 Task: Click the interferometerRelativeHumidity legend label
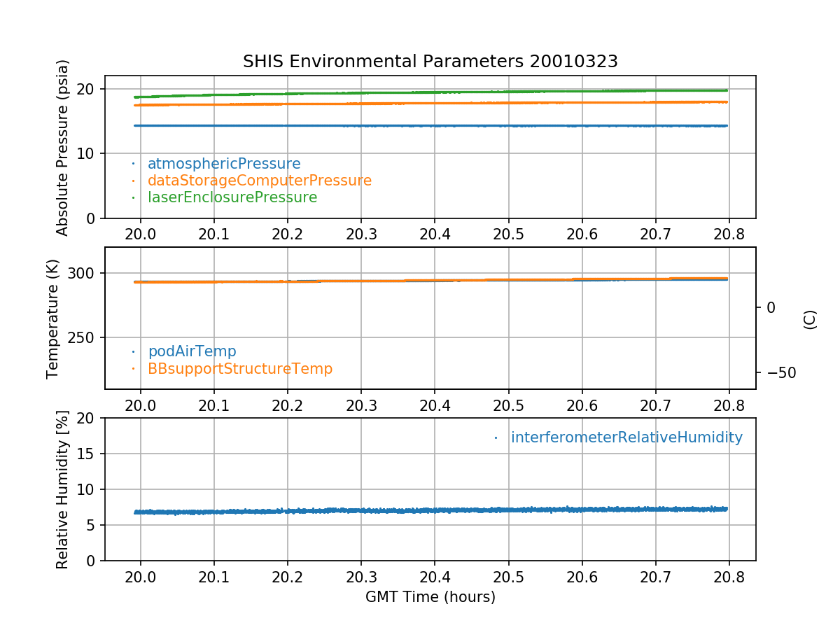point(626,437)
